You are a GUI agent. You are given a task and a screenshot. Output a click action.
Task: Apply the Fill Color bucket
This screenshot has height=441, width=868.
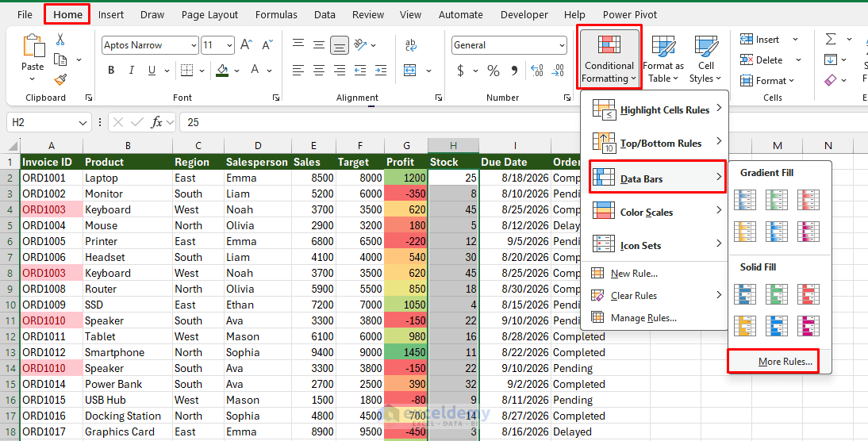pyautogui.click(x=222, y=71)
